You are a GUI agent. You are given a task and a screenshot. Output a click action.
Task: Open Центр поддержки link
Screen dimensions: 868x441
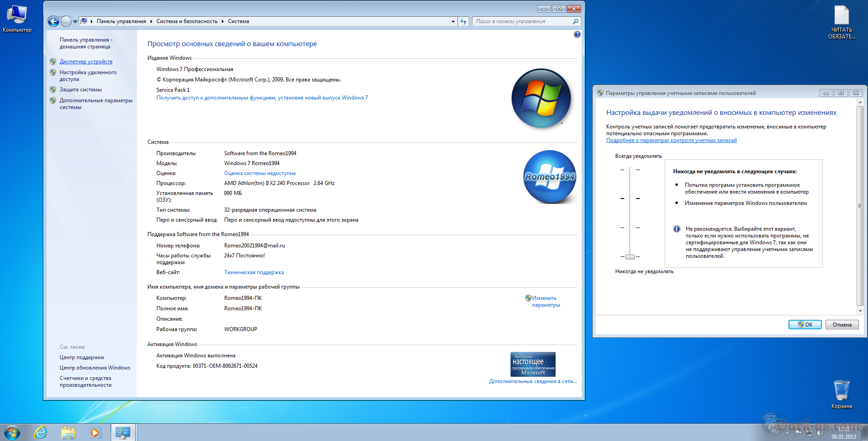(x=82, y=357)
